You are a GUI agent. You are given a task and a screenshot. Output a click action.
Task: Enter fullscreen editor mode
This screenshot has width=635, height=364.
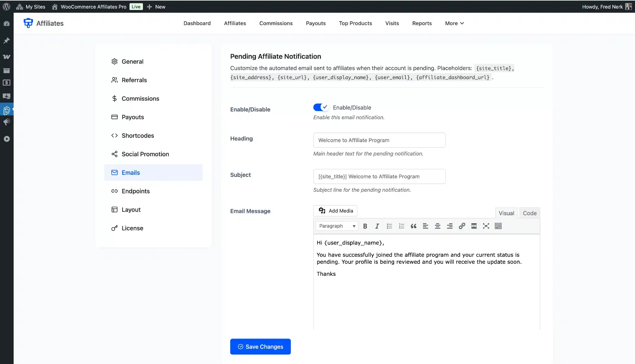[x=486, y=226]
